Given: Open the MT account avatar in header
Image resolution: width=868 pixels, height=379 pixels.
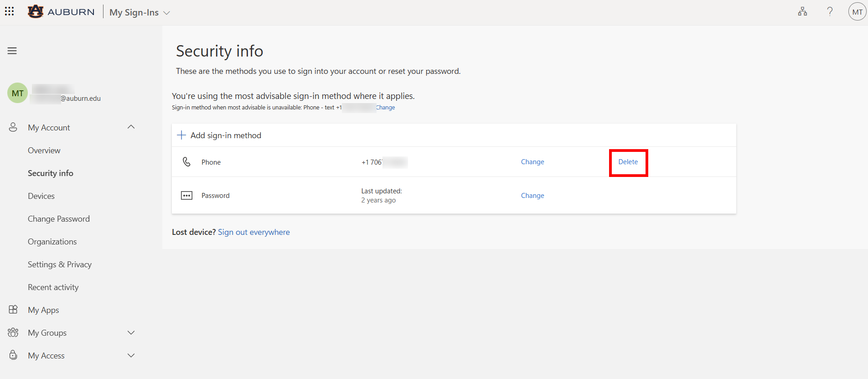Looking at the screenshot, I should pyautogui.click(x=857, y=12).
